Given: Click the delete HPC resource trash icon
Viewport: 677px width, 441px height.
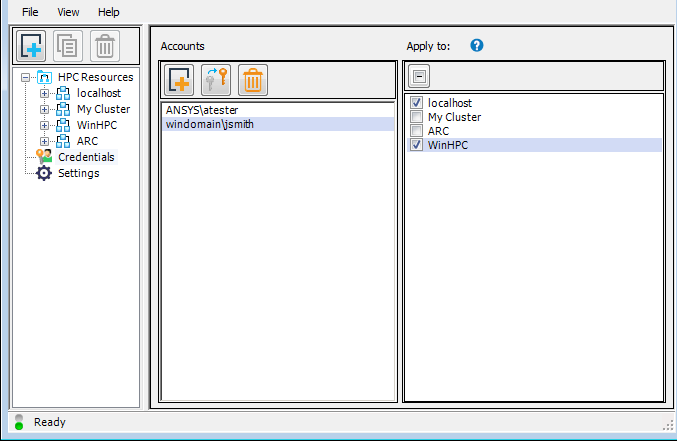Looking at the screenshot, I should 105,46.
